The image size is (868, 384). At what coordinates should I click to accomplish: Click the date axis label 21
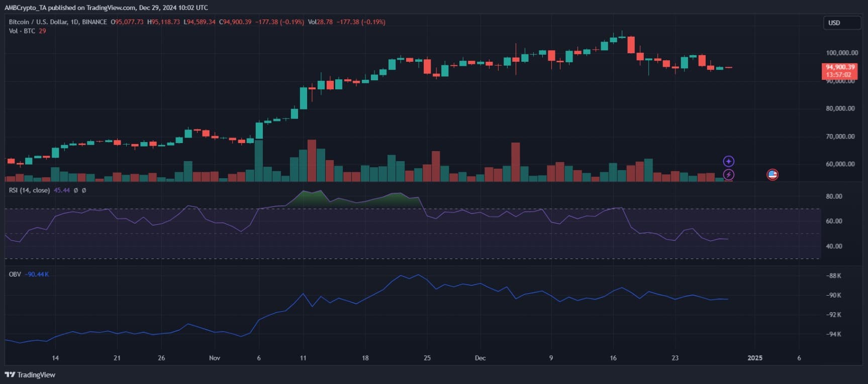(x=117, y=358)
